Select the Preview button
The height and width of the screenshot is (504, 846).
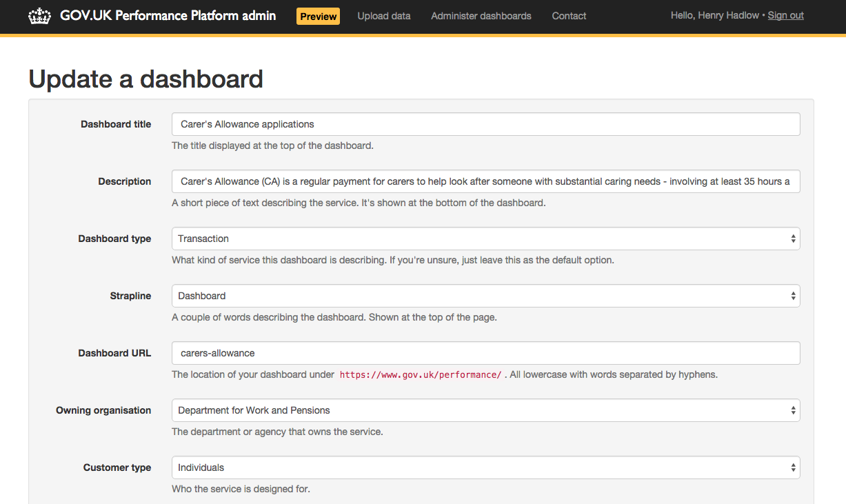point(318,15)
